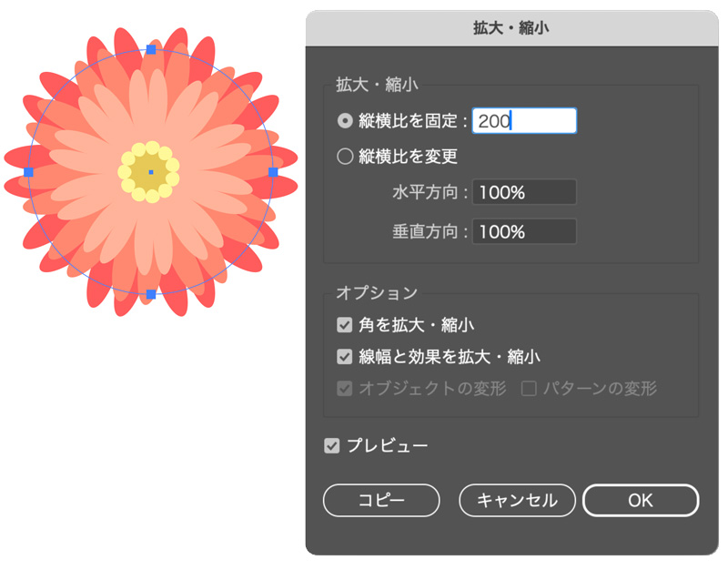Toggle 線幅と効果を拡大・縮小 checkbox

click(344, 357)
